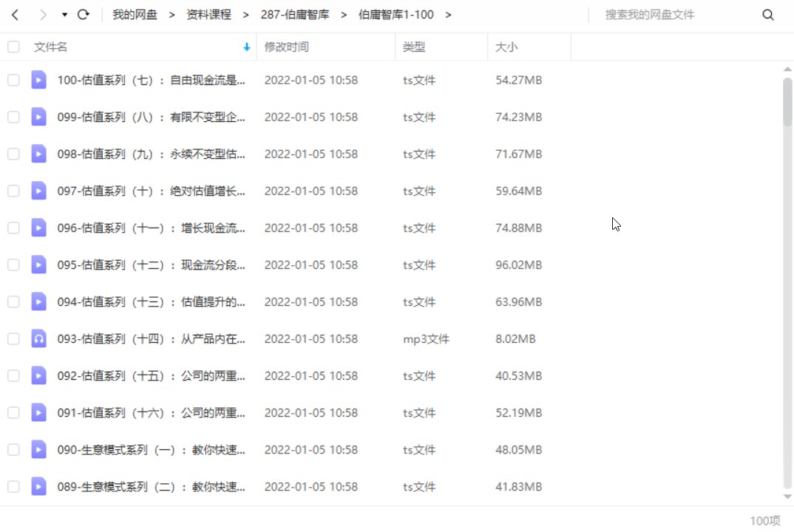Screen dimensions: 794x532
Task: Check the box for file 095-估值系列
Action: (13, 265)
